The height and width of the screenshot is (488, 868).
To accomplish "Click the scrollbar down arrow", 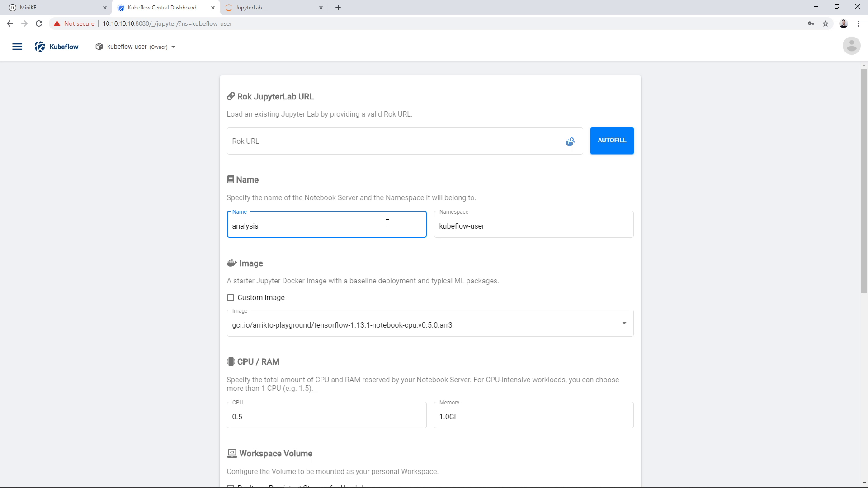I will (864, 483).
